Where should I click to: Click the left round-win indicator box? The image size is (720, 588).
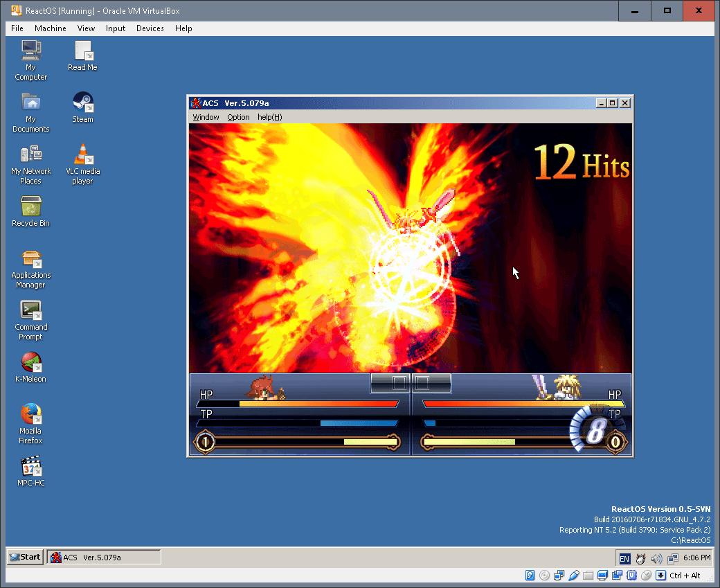399,383
